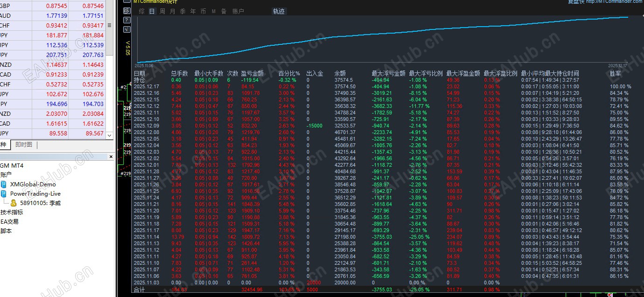Expand the 脚本 scripts tree item

(6, 231)
